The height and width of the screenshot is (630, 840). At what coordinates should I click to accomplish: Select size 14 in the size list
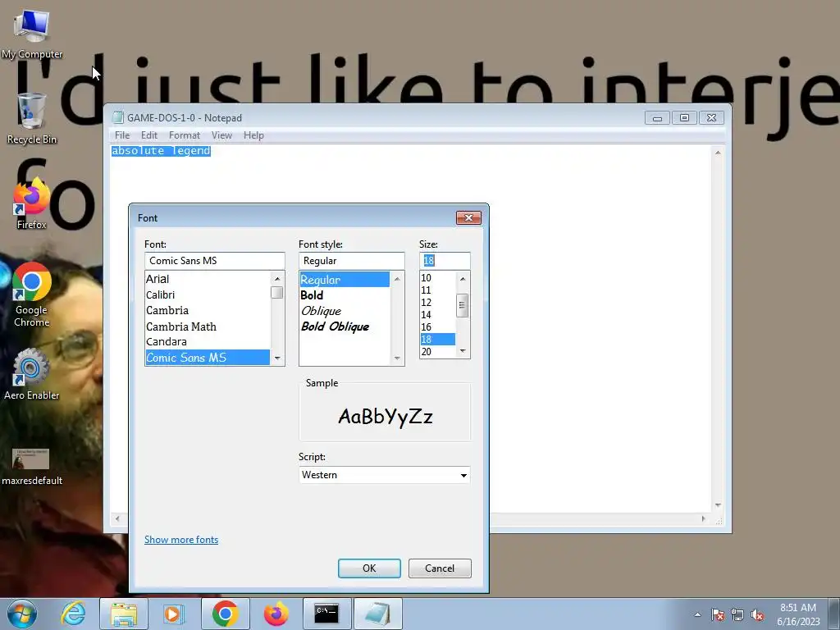tap(437, 314)
